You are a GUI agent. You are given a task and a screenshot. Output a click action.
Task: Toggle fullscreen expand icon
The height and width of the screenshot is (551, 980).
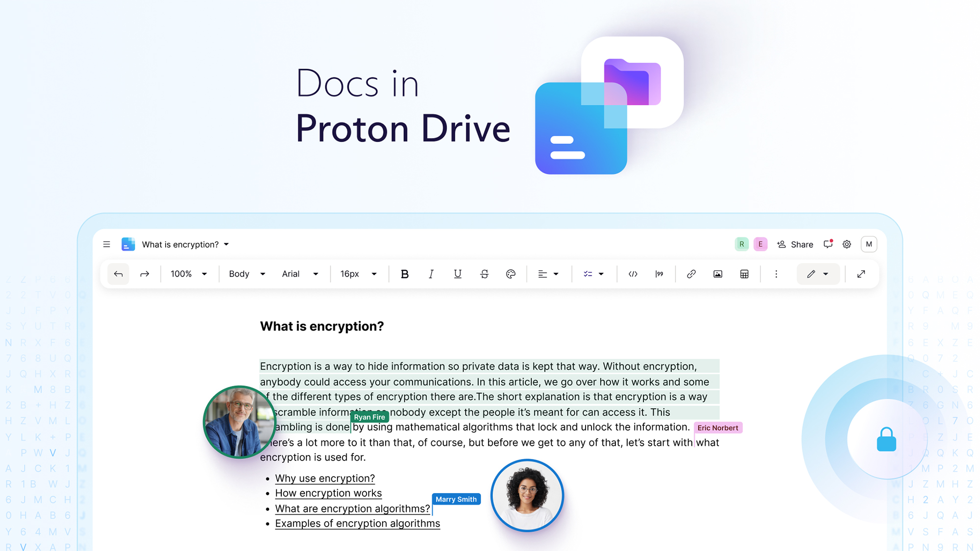(861, 274)
